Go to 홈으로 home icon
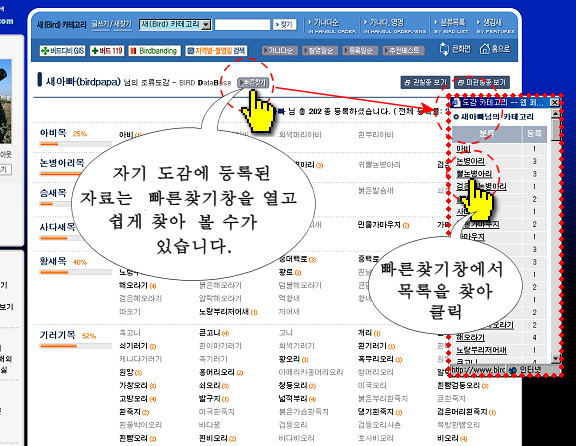Viewport: 576px width, 446px height. coord(495,49)
